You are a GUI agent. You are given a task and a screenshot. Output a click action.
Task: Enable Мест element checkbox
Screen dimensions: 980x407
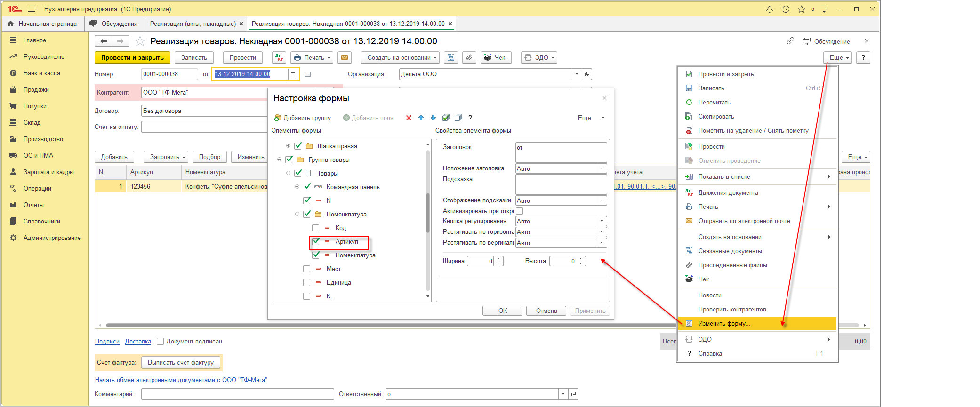pyautogui.click(x=307, y=269)
